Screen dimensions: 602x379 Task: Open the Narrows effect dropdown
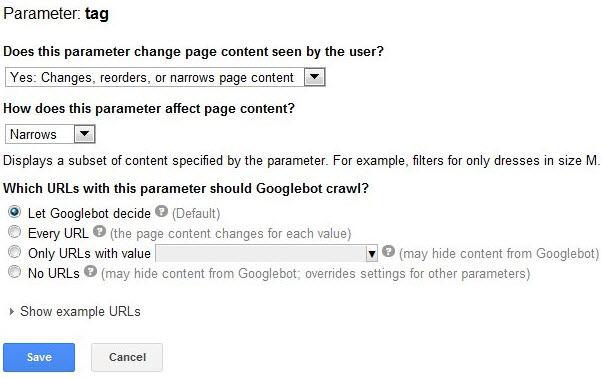(x=50, y=134)
